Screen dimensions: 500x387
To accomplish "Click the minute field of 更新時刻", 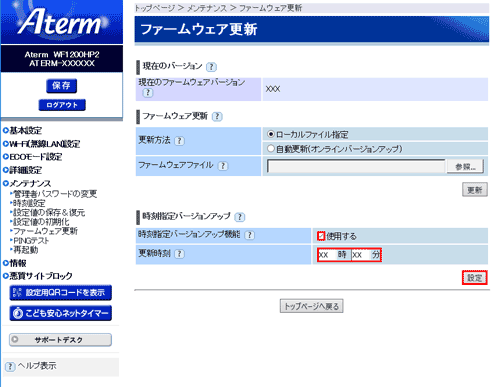I will [361, 255].
